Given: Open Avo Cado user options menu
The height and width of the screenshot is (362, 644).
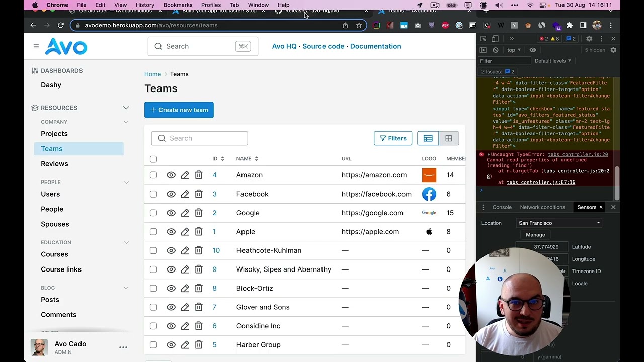Looking at the screenshot, I should (x=123, y=347).
